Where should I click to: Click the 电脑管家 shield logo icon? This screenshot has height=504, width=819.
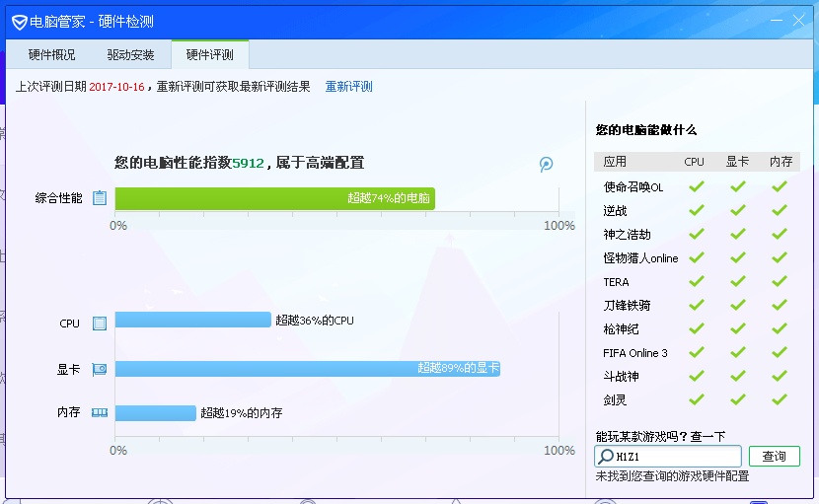click(20, 22)
